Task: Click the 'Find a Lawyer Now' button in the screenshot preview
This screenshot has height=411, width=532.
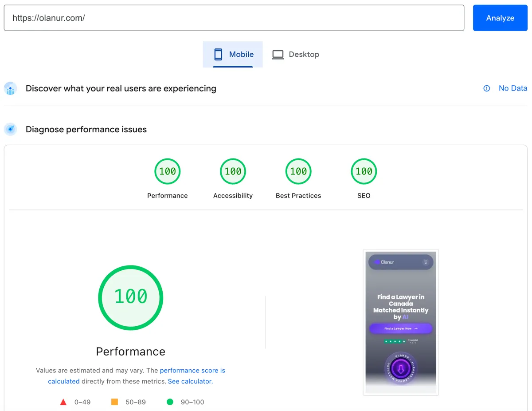Action: coord(401,328)
